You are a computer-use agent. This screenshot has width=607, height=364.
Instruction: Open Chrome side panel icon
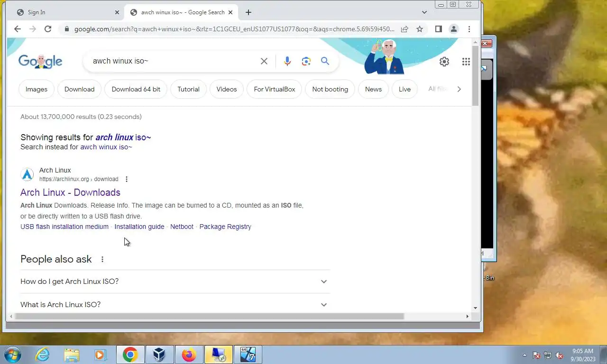tap(439, 29)
